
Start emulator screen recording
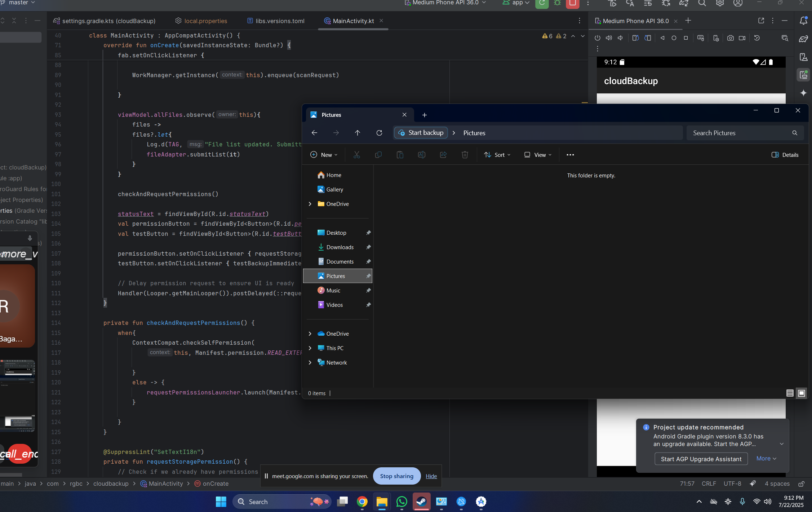(x=742, y=38)
